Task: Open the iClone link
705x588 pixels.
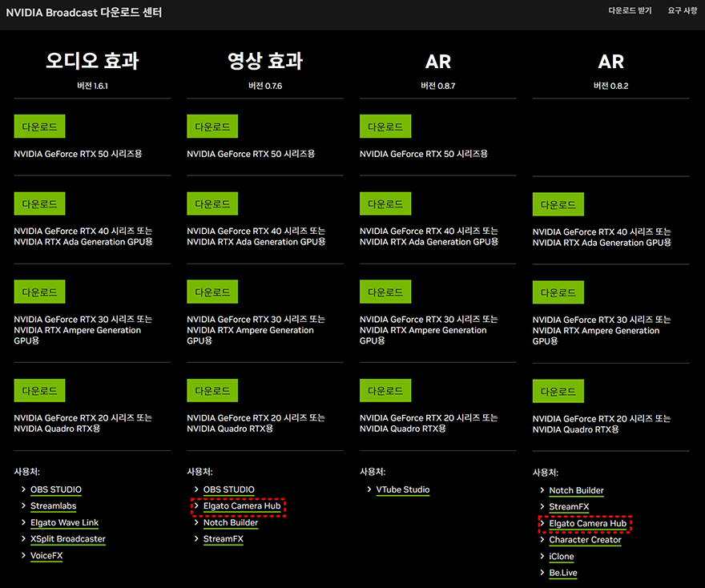Action: (562, 556)
